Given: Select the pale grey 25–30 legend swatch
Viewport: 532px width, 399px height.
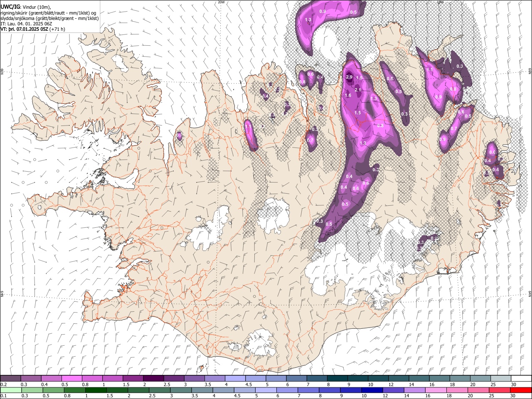Looking at the screenshot, I should [501, 378].
